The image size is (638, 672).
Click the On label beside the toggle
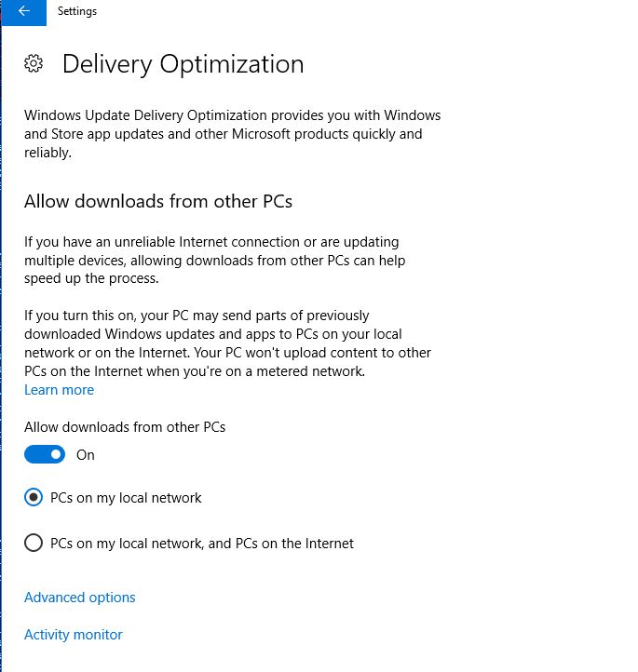86,455
